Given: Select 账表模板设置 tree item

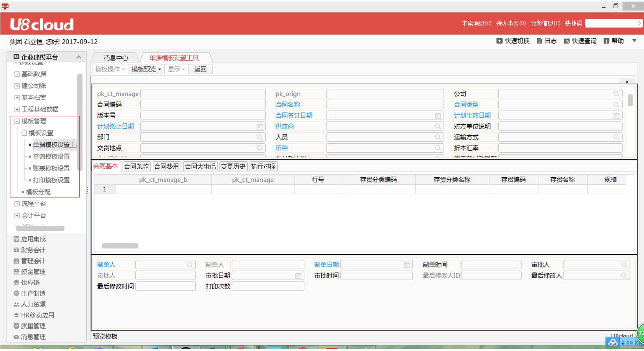Looking at the screenshot, I should 51,168.
